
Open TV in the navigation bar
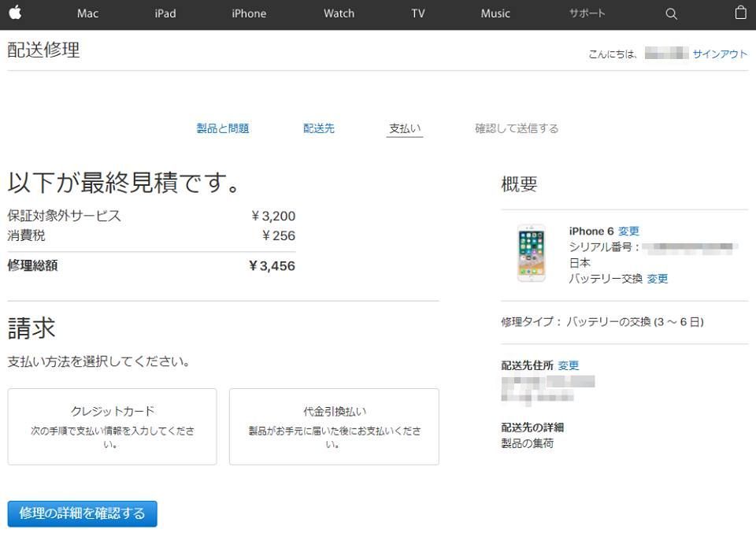[x=418, y=13]
